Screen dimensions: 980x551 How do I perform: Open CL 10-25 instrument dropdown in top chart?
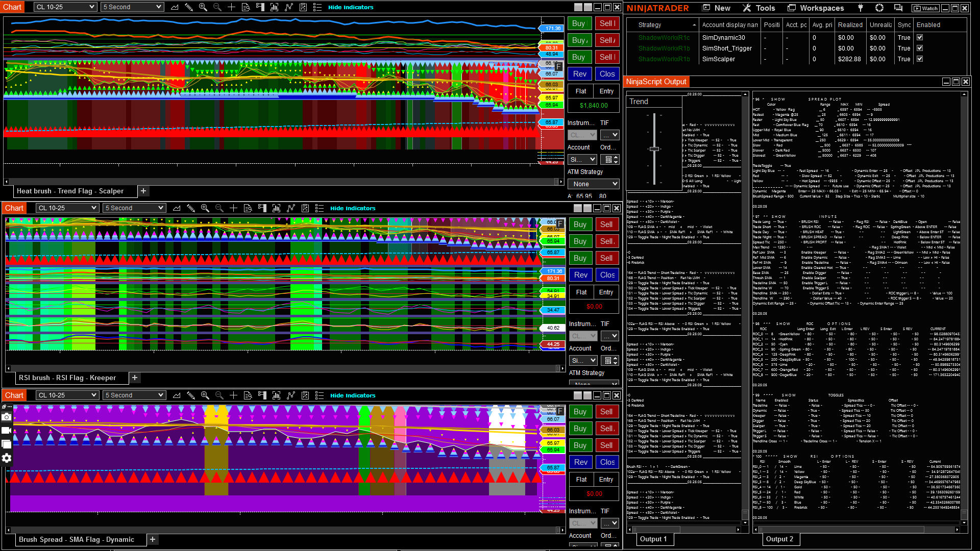coord(66,7)
